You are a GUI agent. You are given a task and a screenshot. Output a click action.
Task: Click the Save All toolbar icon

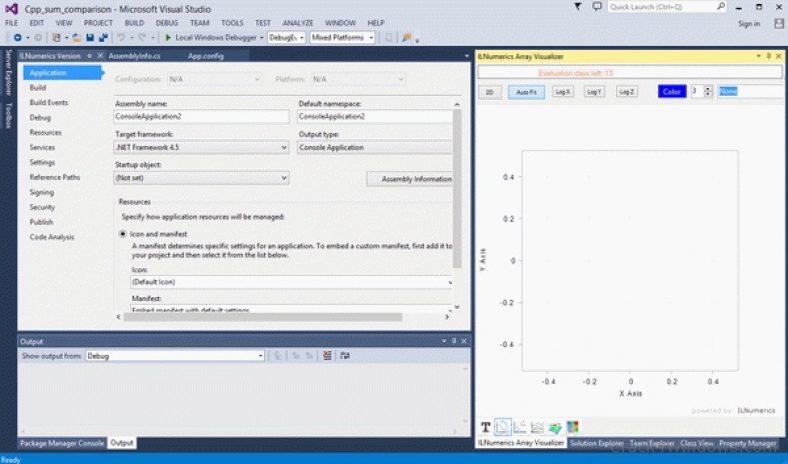[103, 38]
